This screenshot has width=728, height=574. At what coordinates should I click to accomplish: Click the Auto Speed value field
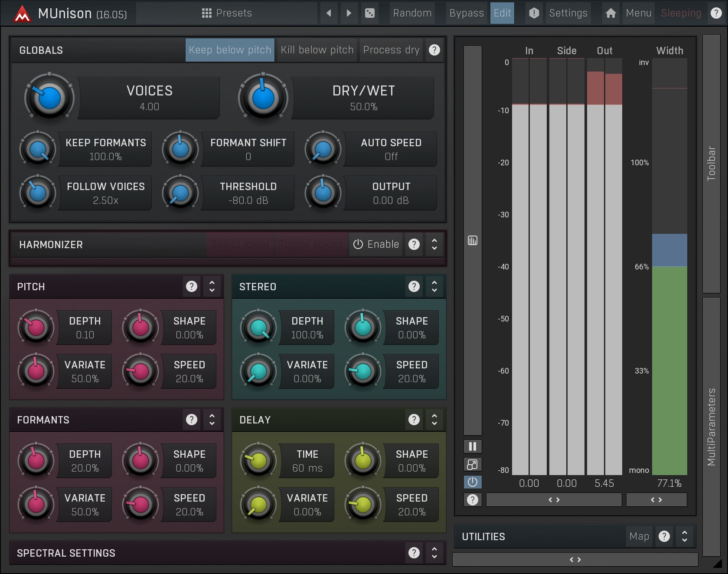[x=391, y=149]
